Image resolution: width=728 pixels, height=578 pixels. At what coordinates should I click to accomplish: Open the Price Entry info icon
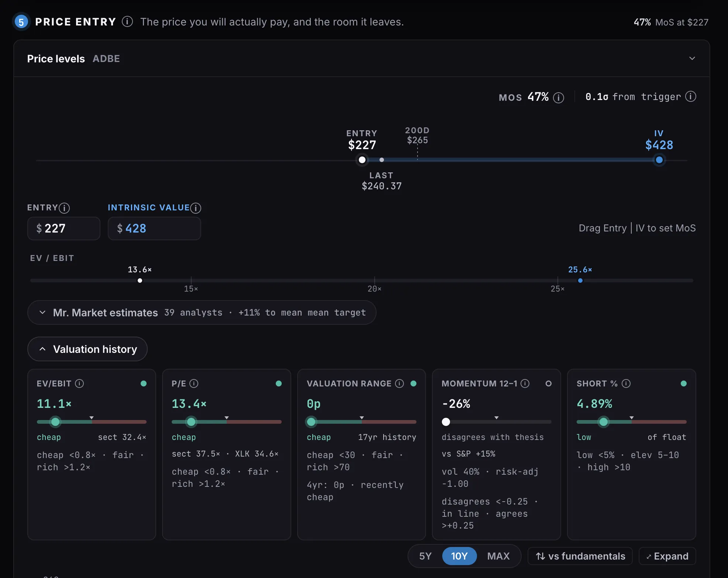pos(127,22)
